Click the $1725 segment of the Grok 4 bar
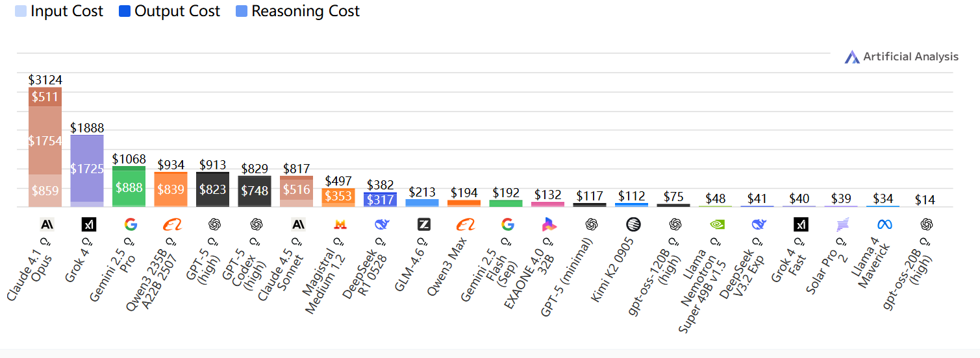The height and width of the screenshot is (358, 980). pyautogui.click(x=87, y=169)
